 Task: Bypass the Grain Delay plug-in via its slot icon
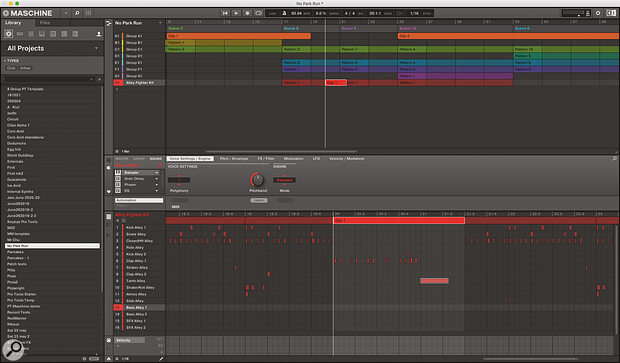tap(118, 179)
